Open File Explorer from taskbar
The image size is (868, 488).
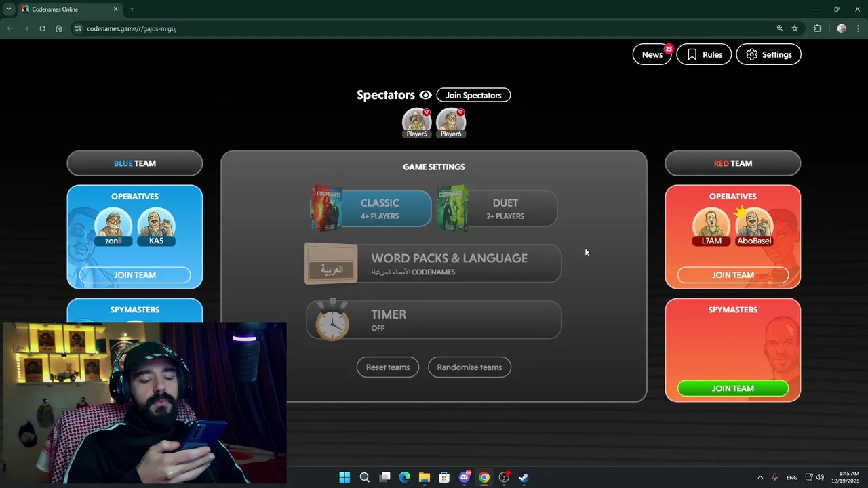425,477
